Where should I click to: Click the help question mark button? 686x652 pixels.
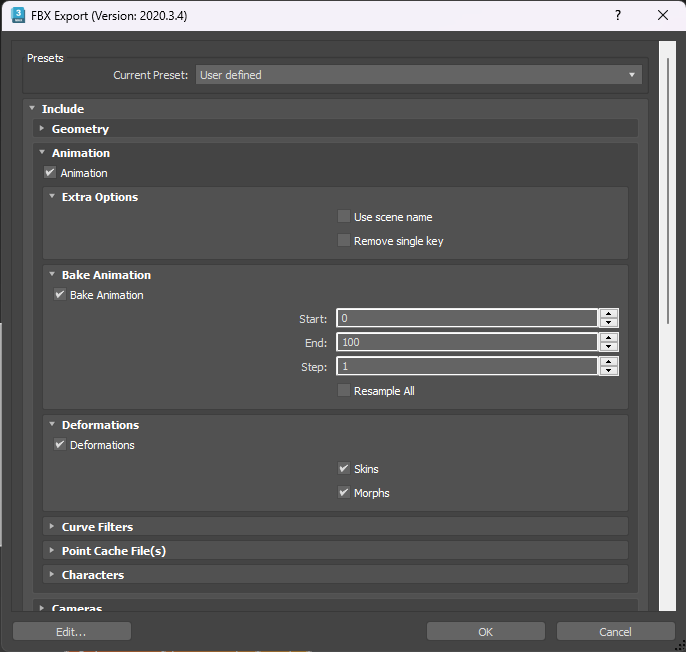[617, 15]
